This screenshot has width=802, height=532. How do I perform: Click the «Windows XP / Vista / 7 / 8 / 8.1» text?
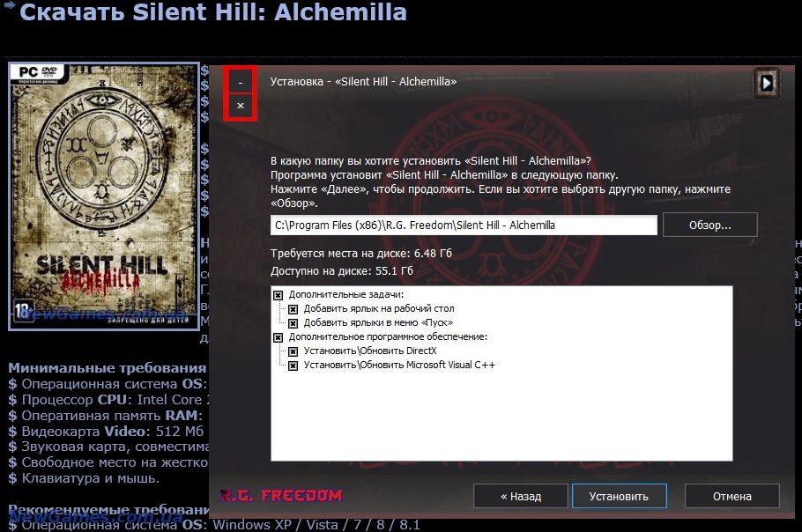pyautogui.click(x=316, y=525)
